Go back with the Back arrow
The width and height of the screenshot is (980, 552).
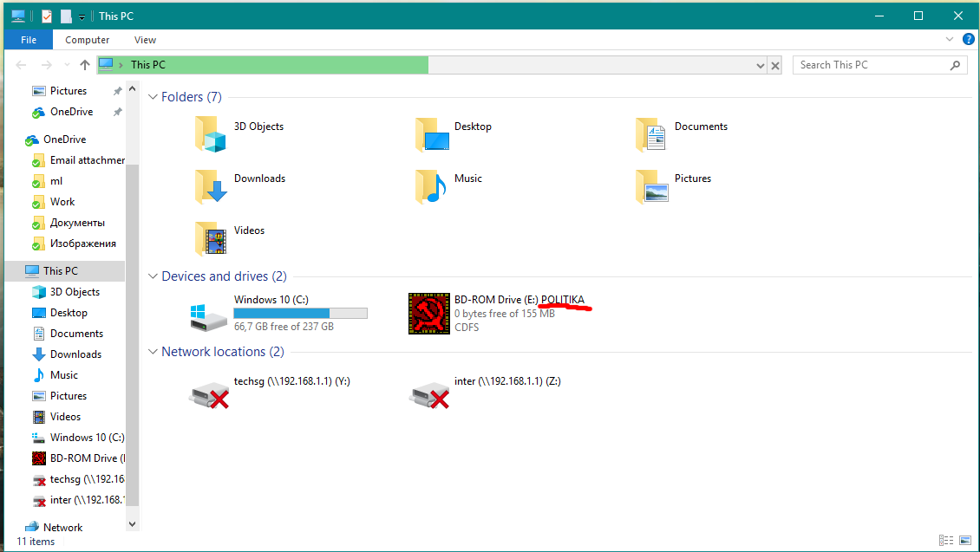[x=22, y=65]
